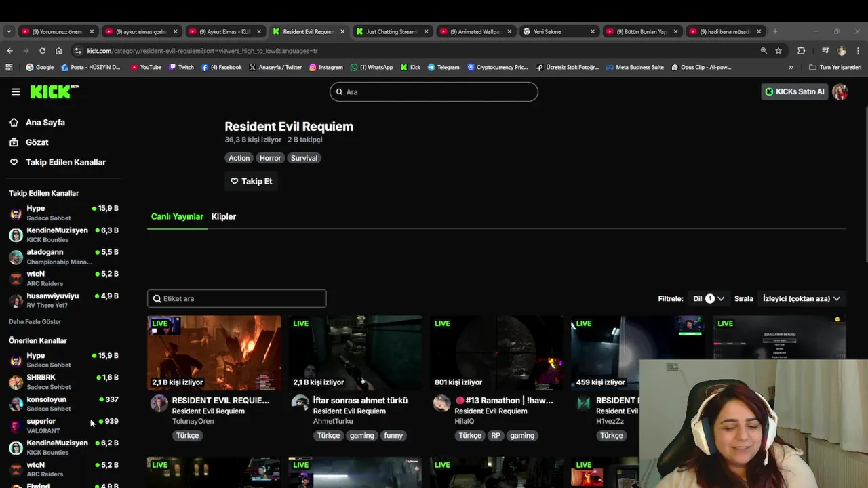Open the Google bookmark

point(39,67)
